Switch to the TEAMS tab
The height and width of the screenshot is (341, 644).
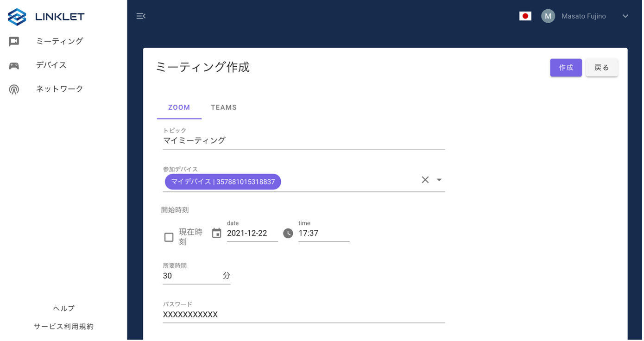[x=224, y=107]
